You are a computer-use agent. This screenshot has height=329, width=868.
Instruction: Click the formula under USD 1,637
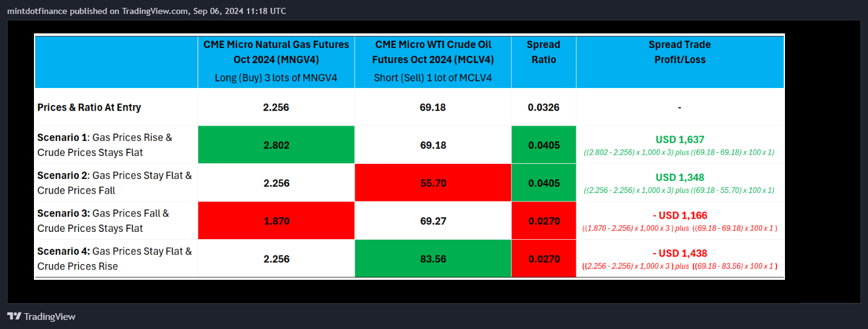[x=679, y=152]
